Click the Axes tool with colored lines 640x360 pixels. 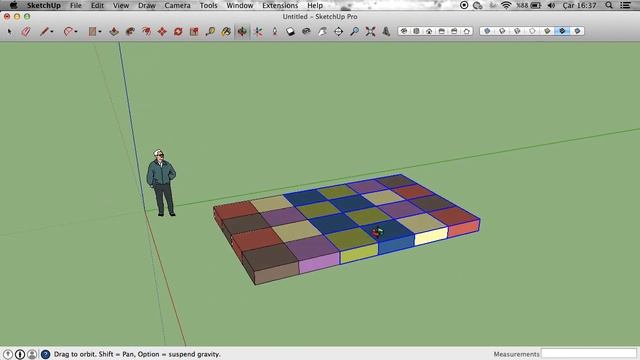pos(258,31)
